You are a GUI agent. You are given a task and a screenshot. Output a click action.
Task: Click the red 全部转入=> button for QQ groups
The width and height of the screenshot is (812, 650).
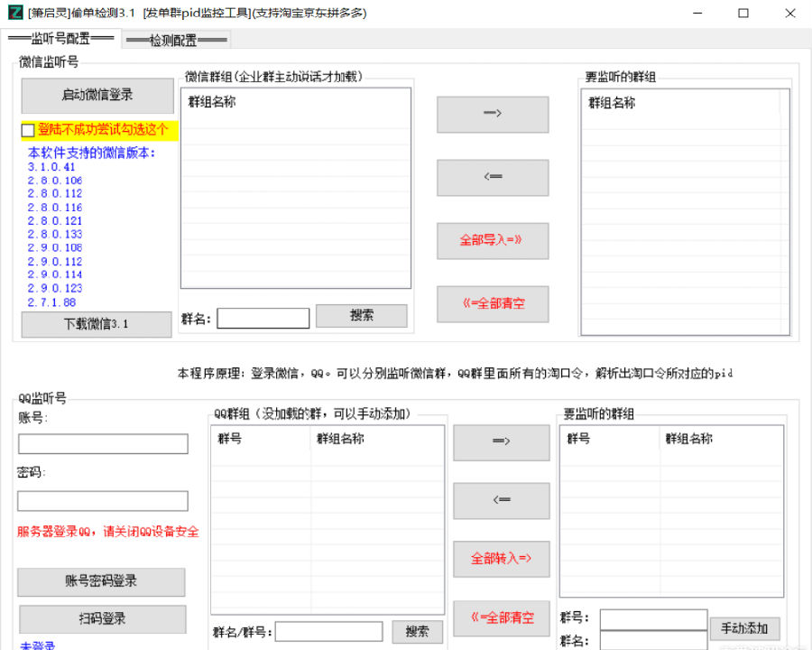coord(501,559)
